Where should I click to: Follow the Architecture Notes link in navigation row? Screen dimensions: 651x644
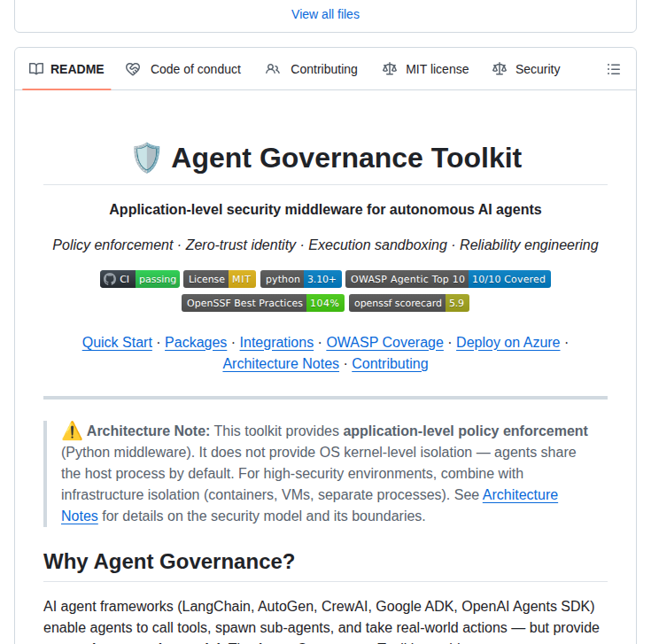click(x=281, y=364)
